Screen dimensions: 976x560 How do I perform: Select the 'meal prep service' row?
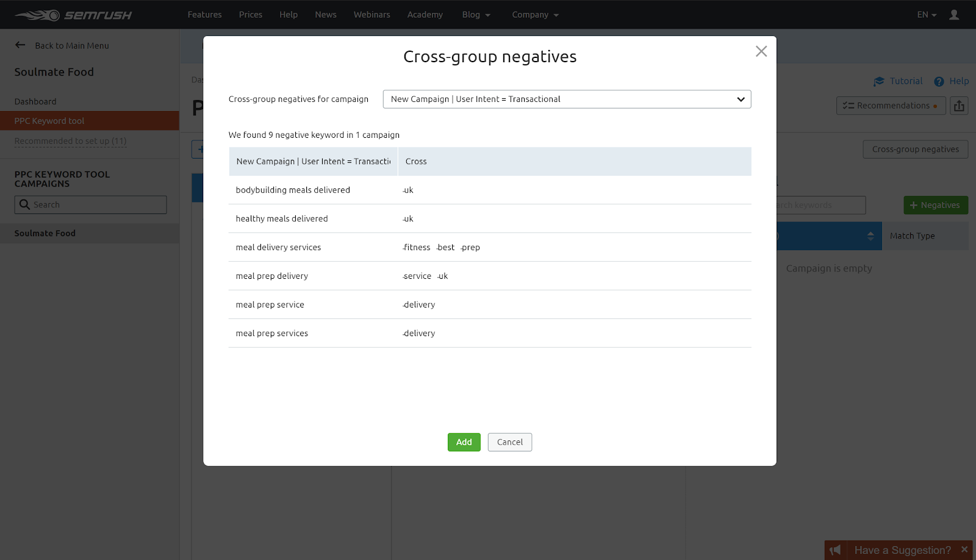[490, 305]
